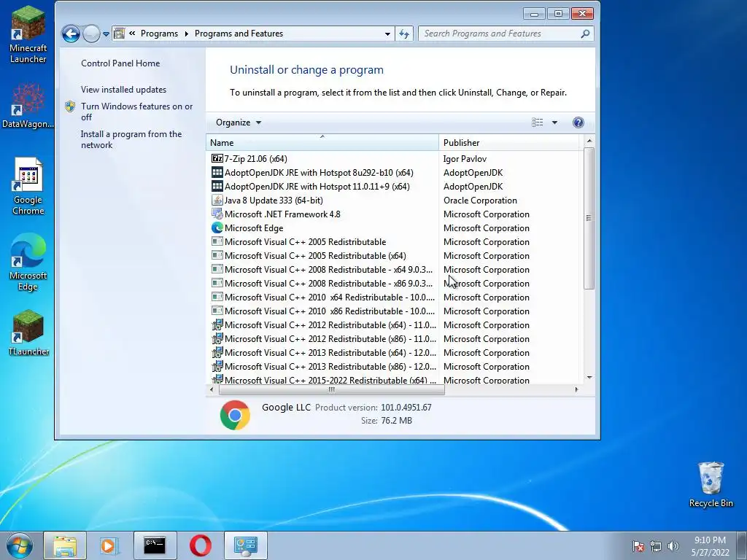Expand the Programs breadcrumb arrow
Image resolution: width=747 pixels, height=560 pixels.
click(x=186, y=34)
